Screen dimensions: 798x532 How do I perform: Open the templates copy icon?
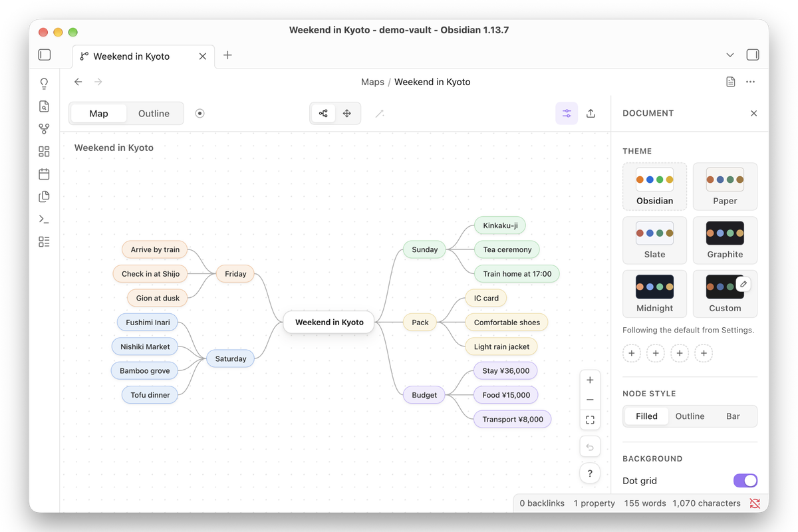tap(44, 197)
